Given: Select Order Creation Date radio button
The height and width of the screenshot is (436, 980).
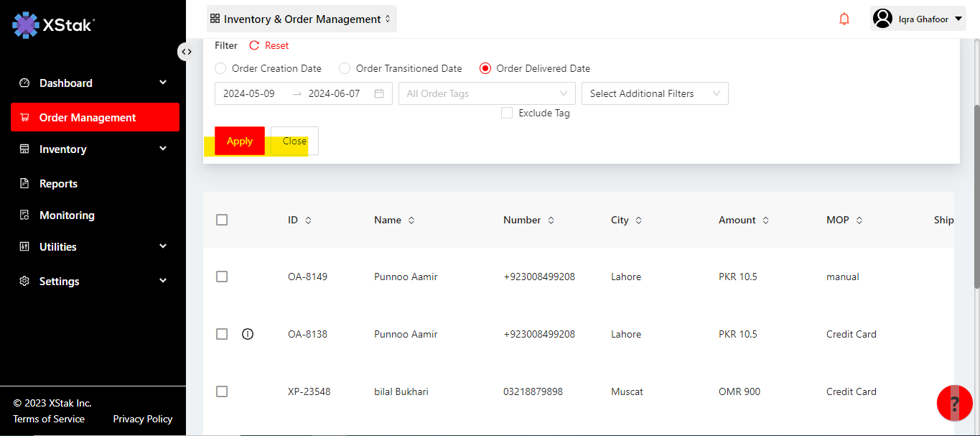Looking at the screenshot, I should click(220, 69).
